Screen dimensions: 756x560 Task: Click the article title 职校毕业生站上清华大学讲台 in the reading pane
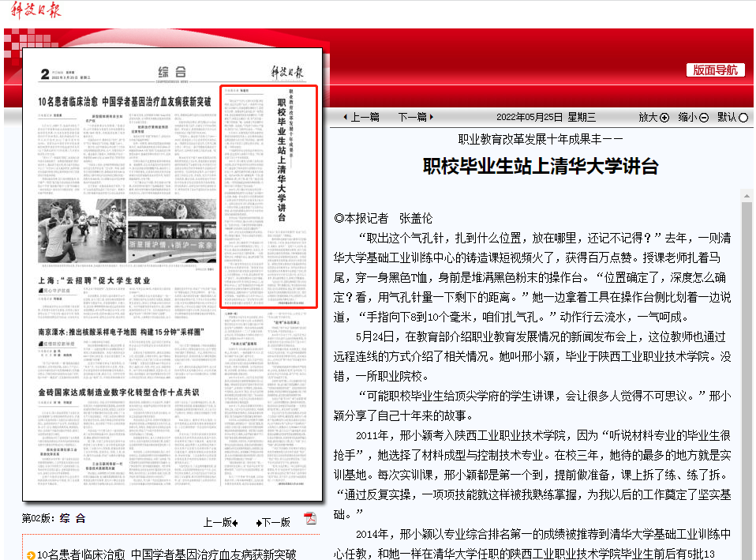click(541, 166)
